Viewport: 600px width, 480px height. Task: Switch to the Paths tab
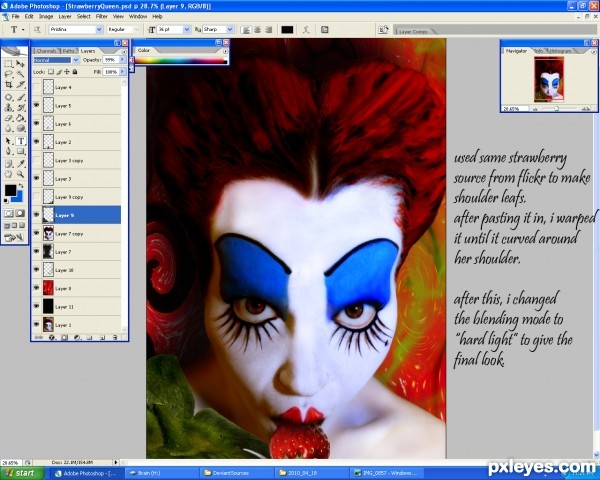68,51
